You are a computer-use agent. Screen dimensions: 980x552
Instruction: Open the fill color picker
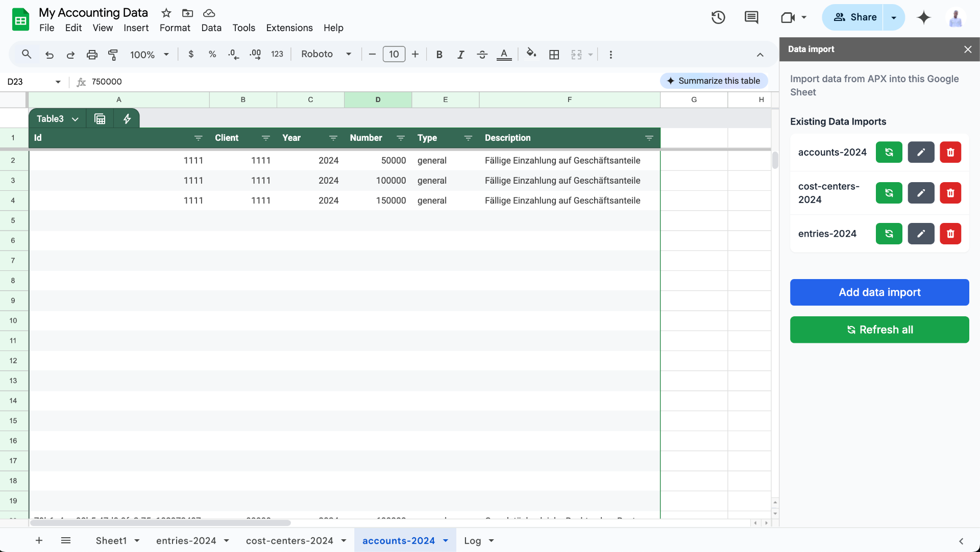pyautogui.click(x=531, y=54)
